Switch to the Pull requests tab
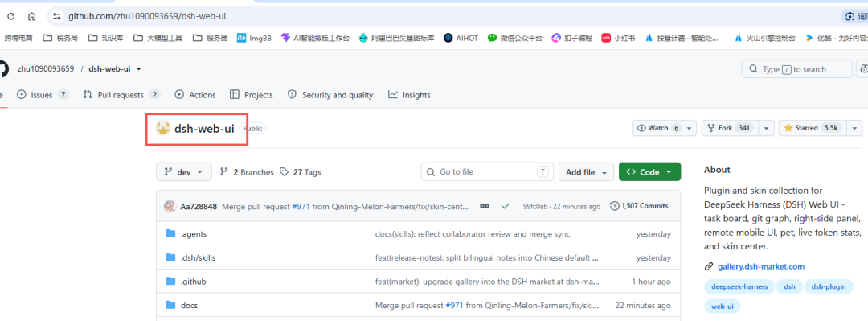This screenshot has height=321, width=868. (122, 95)
